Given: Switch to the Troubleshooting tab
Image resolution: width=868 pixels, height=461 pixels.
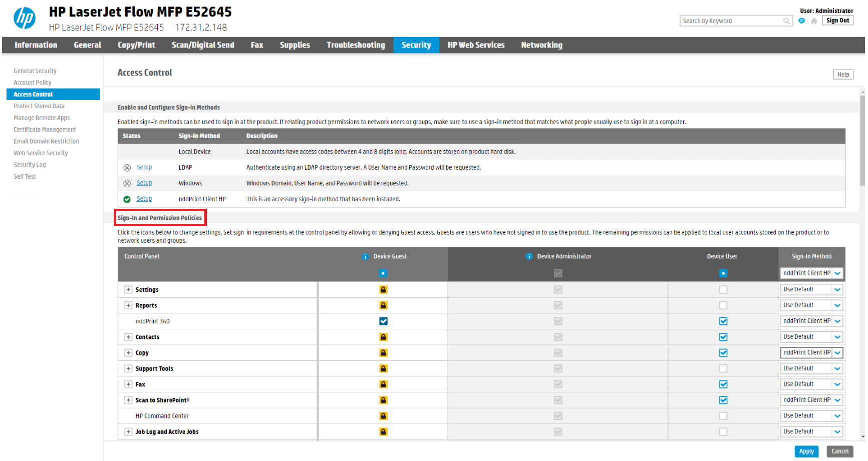Looking at the screenshot, I should tap(356, 45).
